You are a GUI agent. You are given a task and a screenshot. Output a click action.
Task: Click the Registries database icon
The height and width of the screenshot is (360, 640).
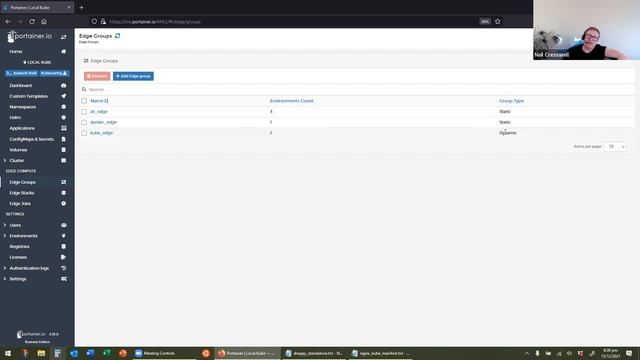click(x=64, y=247)
